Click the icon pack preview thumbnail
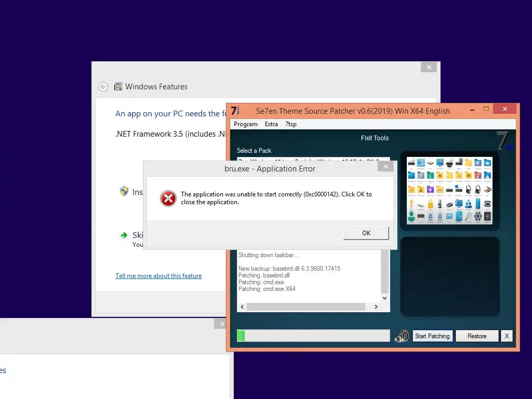 [x=449, y=190]
